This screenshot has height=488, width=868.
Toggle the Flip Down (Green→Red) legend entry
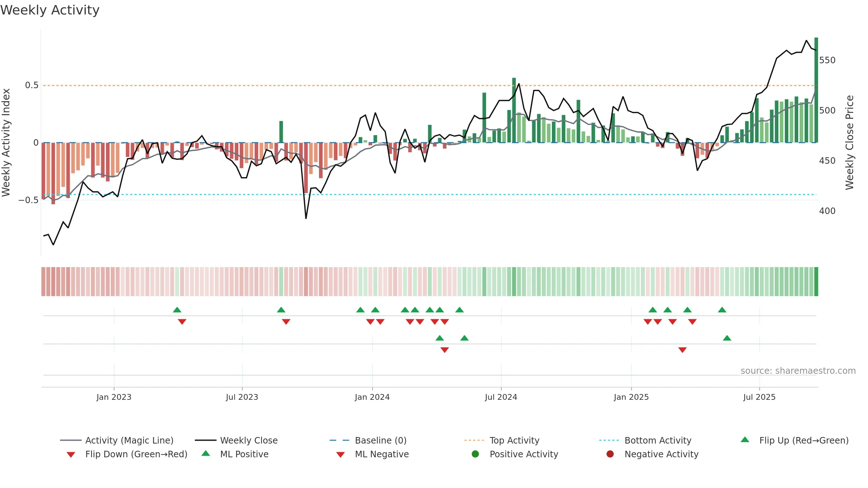[x=127, y=454]
